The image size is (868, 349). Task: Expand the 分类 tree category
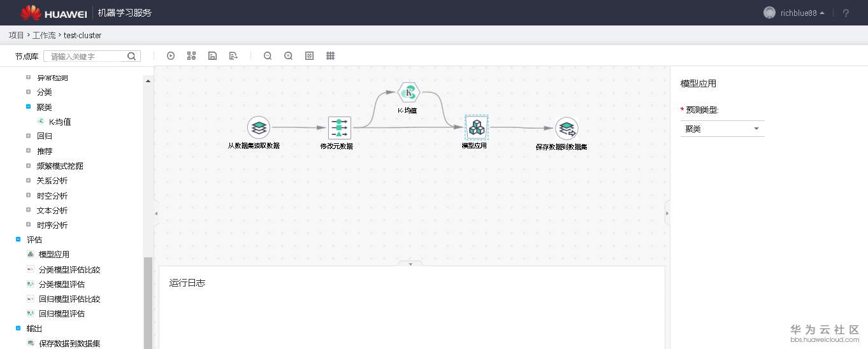[28, 92]
